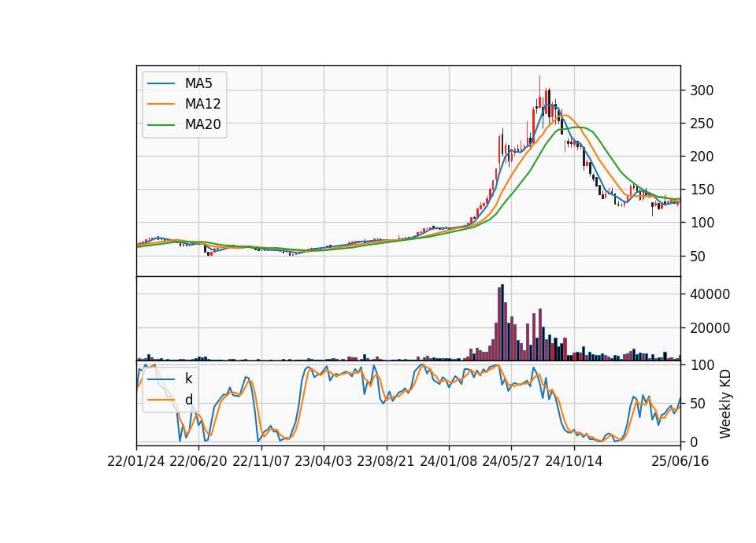Click the 50 price axis label

click(x=698, y=257)
